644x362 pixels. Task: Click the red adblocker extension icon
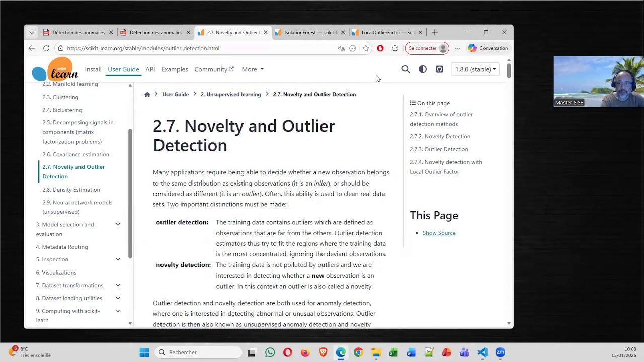(x=380, y=48)
